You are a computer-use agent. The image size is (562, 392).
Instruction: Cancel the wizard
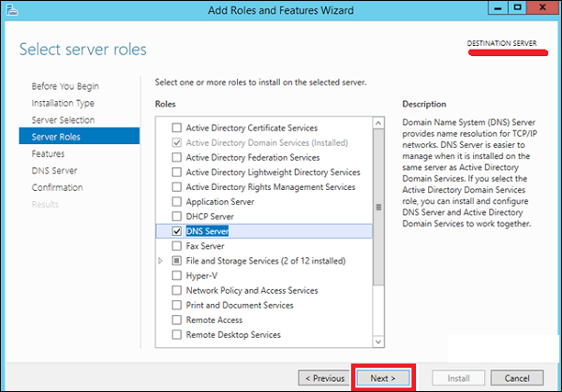516,378
